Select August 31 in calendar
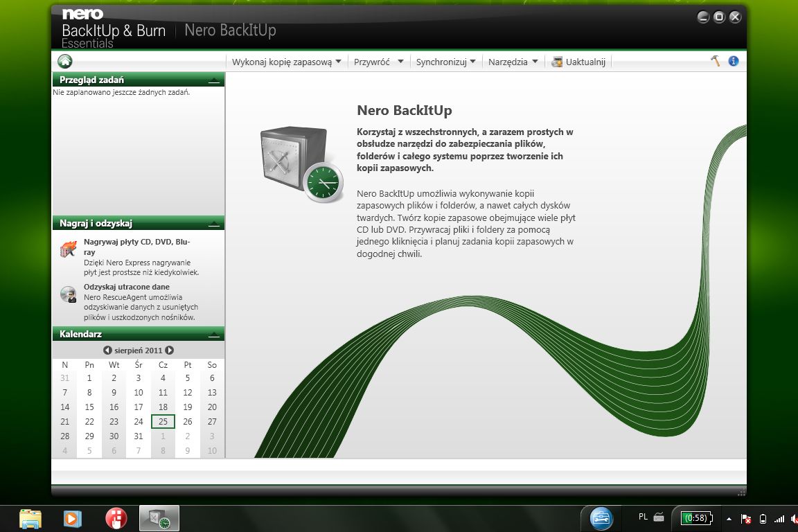The image size is (798, 532). [x=139, y=436]
